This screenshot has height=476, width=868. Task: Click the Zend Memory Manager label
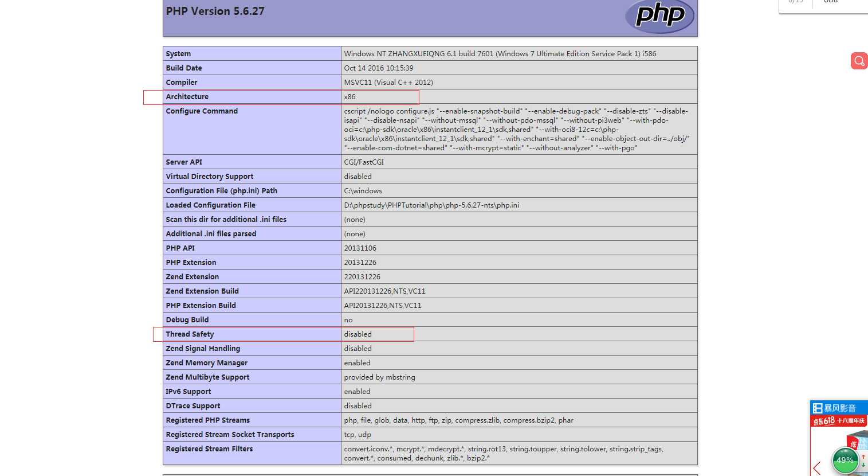click(207, 363)
